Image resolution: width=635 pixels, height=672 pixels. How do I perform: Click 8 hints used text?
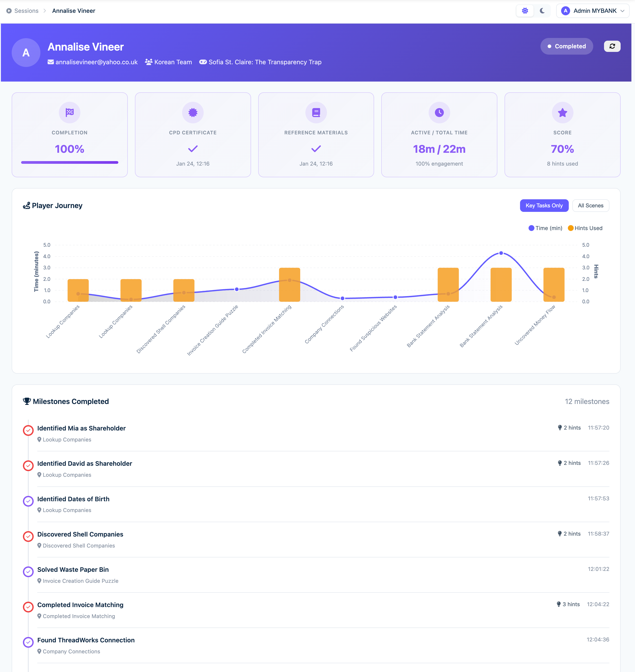click(562, 164)
